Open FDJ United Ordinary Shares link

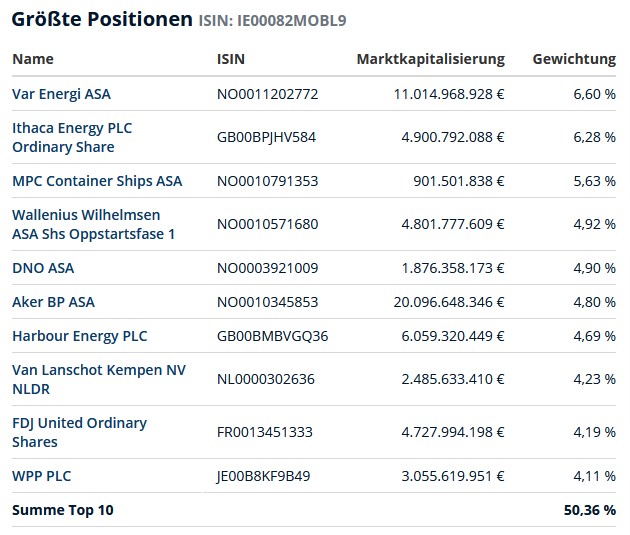pos(79,432)
